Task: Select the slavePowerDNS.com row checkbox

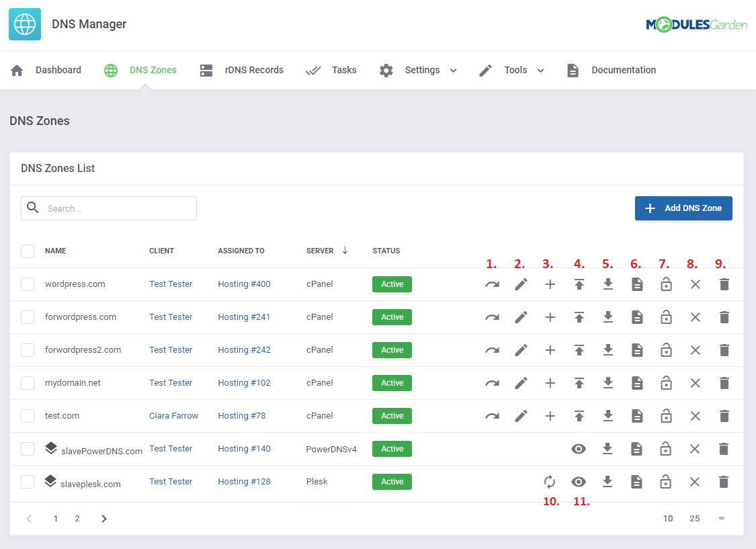Action: click(28, 449)
